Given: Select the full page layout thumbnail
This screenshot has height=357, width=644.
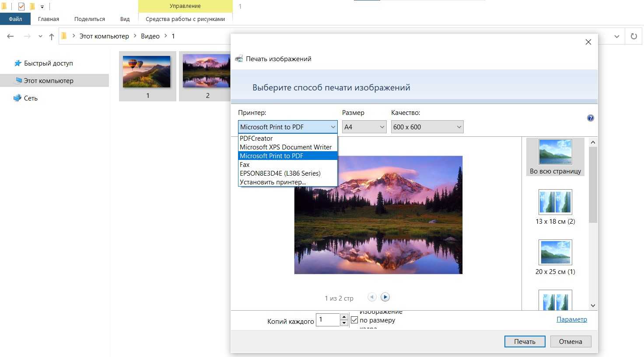Looking at the screenshot, I should coord(555,157).
